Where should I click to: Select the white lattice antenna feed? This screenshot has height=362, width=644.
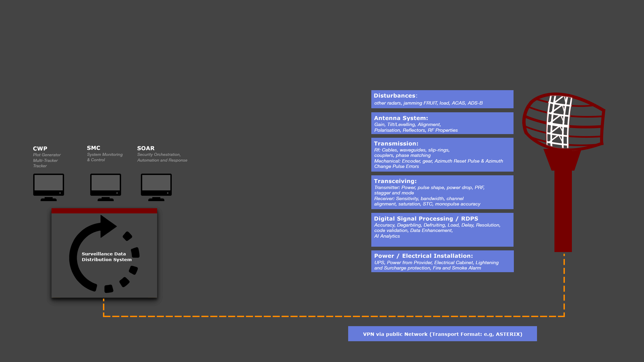coord(558,122)
